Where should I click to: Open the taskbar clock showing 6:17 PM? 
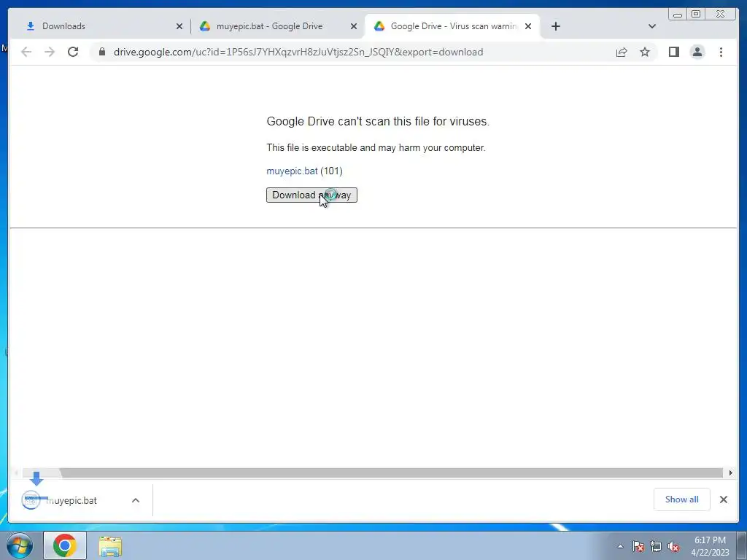coord(710,546)
